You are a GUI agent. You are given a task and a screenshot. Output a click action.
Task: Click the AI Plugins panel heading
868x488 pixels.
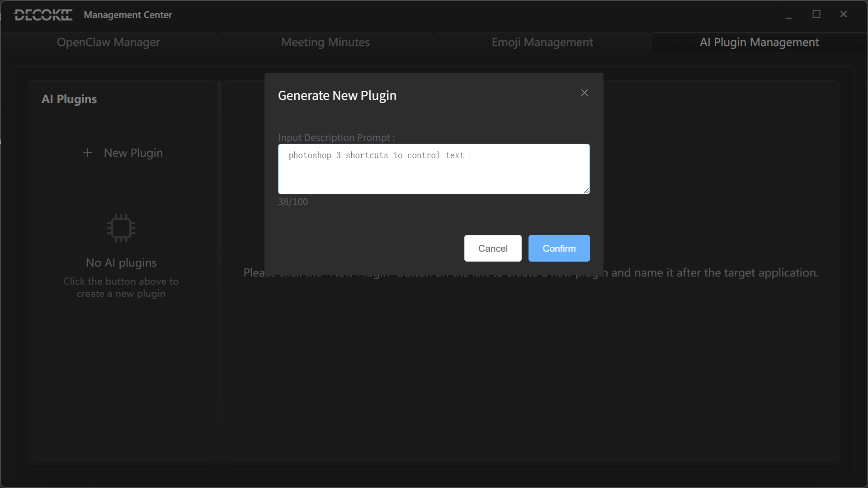[x=69, y=99]
